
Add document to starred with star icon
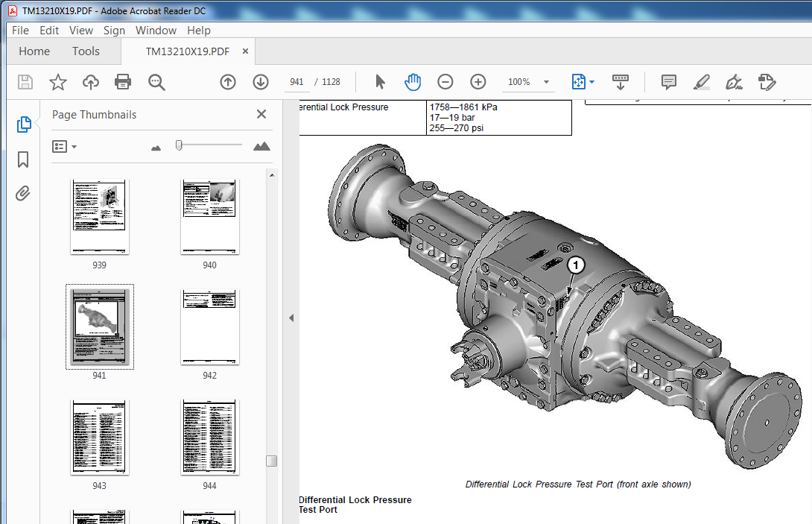point(58,82)
